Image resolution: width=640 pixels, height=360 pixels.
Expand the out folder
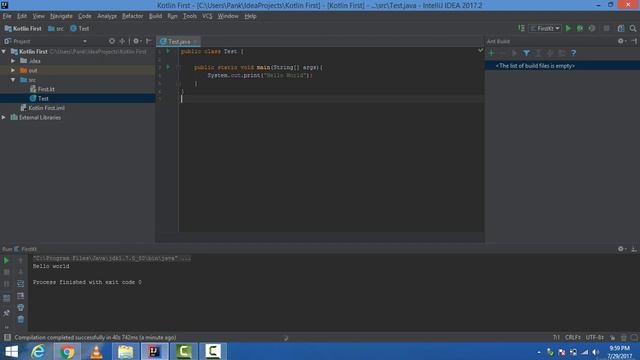click(x=13, y=70)
